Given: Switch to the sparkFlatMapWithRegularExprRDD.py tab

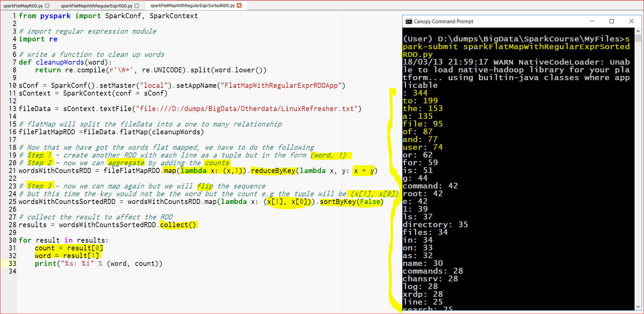Looking at the screenshot, I should (96, 6).
